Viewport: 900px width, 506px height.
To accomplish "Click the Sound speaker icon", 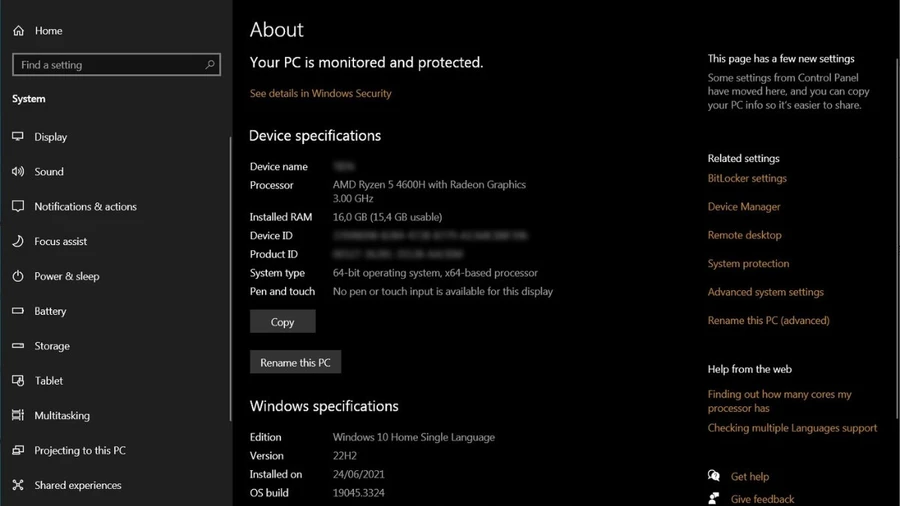I will (18, 172).
